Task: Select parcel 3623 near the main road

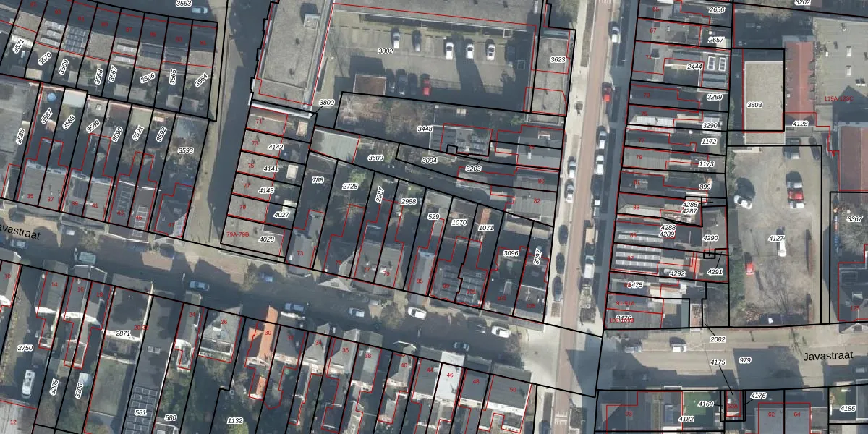Action: (x=558, y=59)
